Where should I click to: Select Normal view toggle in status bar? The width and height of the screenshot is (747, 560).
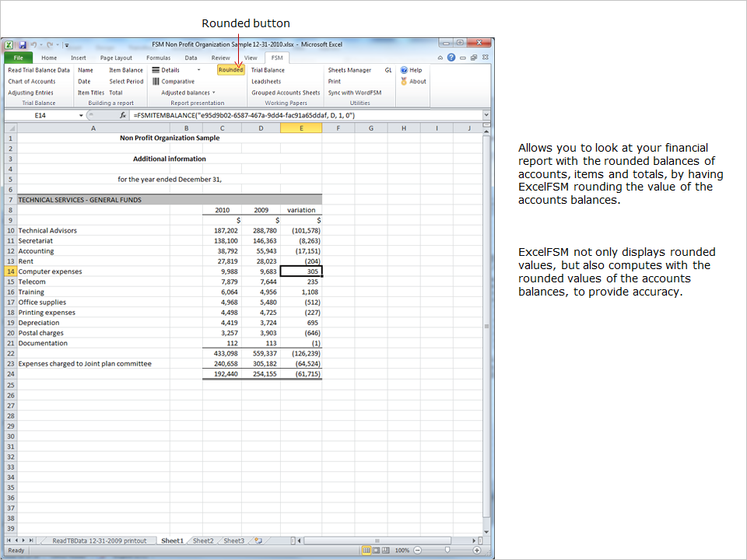point(367,550)
